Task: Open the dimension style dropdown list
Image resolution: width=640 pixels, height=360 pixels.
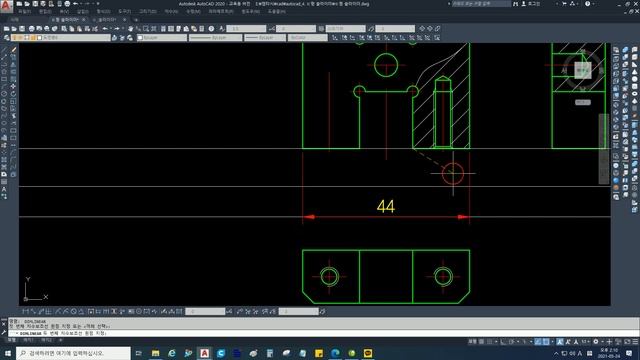Action: [296, 29]
